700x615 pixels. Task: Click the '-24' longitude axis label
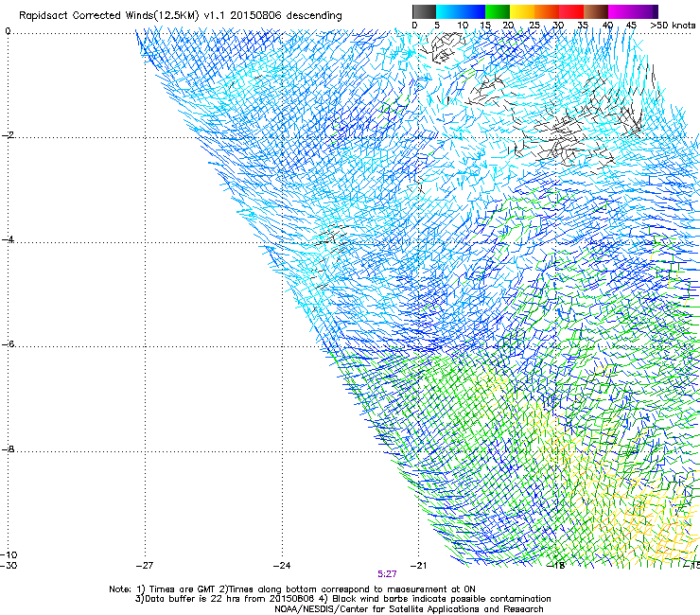(x=282, y=566)
